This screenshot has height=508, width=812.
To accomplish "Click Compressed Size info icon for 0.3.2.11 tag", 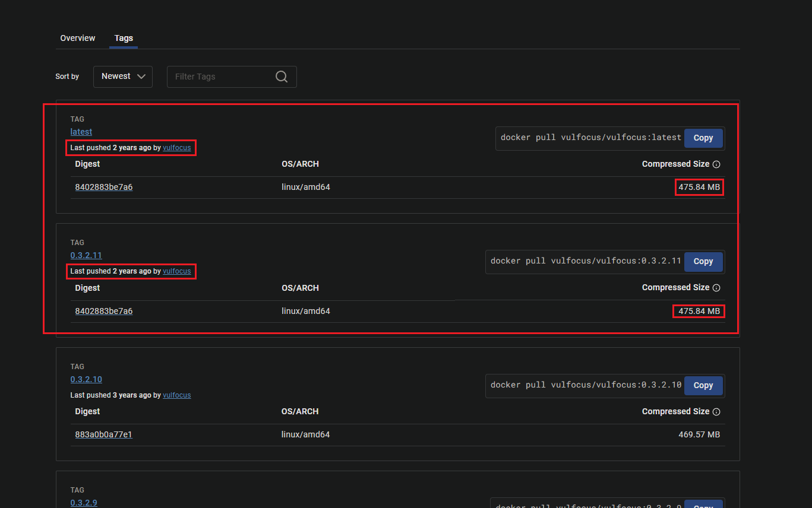I will click(x=716, y=288).
